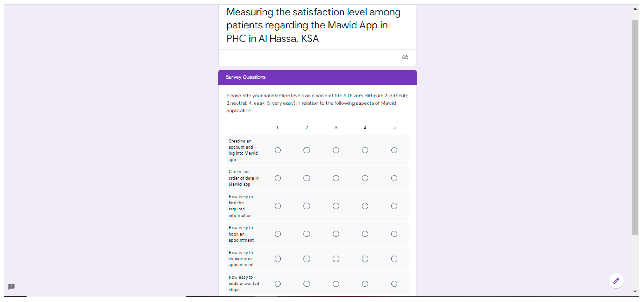Rate creating an account as 5

[394, 150]
